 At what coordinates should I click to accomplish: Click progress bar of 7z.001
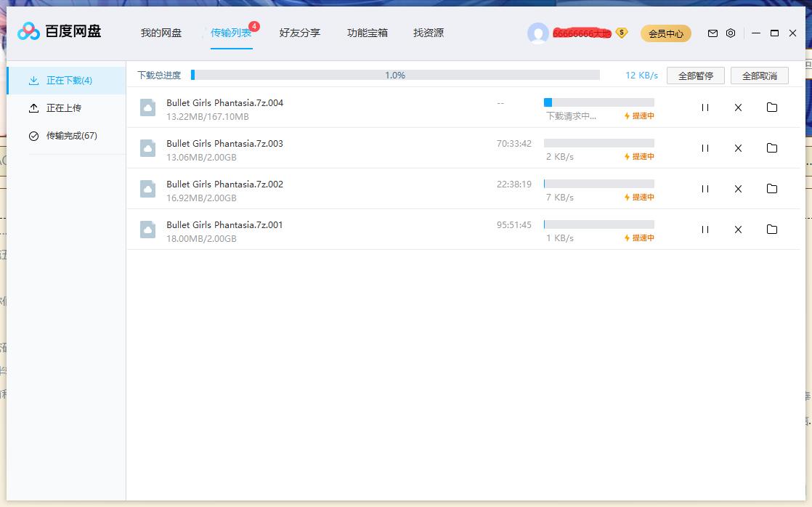coord(599,224)
